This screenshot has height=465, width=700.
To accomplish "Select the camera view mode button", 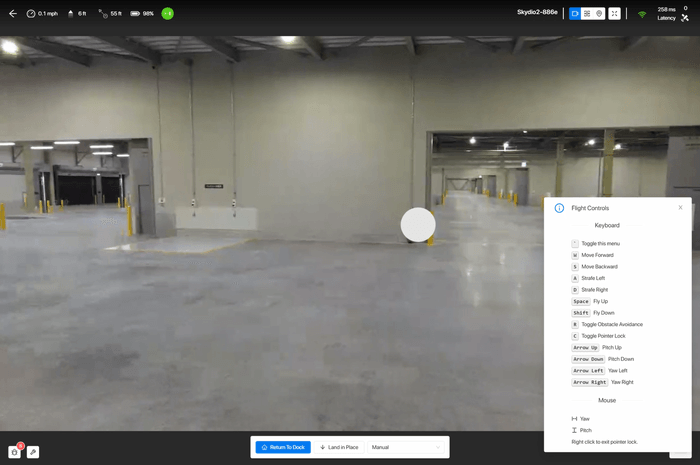I will tap(575, 13).
